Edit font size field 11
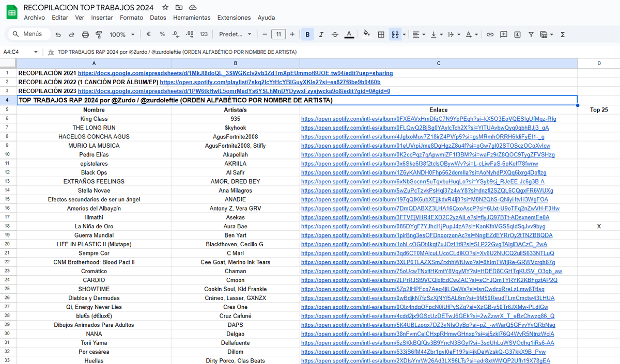Image resolution: width=620 pixels, height=364 pixels. tap(278, 35)
